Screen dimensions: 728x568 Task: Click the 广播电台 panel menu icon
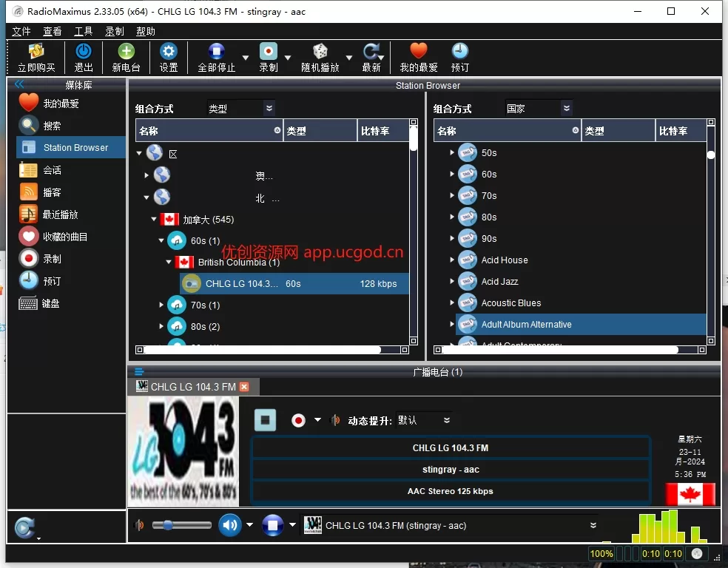coord(139,371)
